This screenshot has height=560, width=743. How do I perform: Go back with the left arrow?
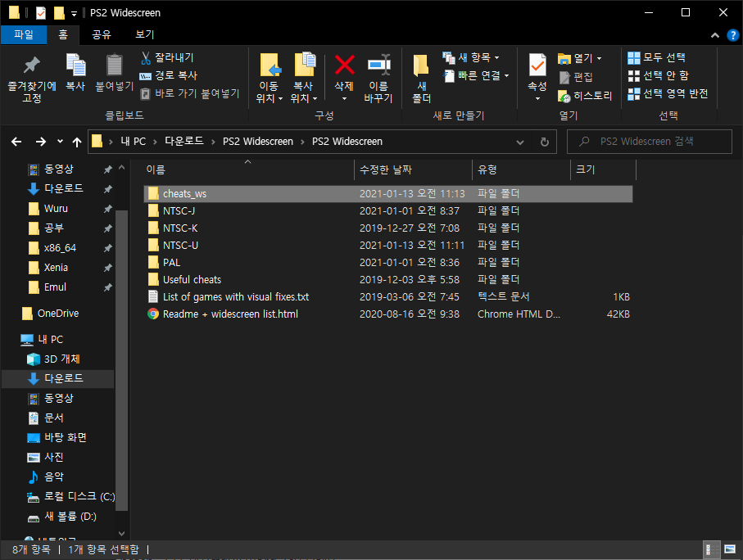(16, 142)
